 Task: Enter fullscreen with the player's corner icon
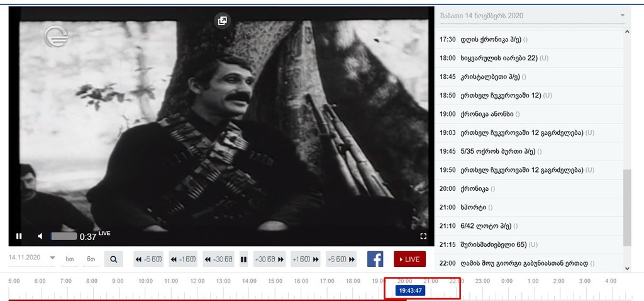tap(423, 236)
